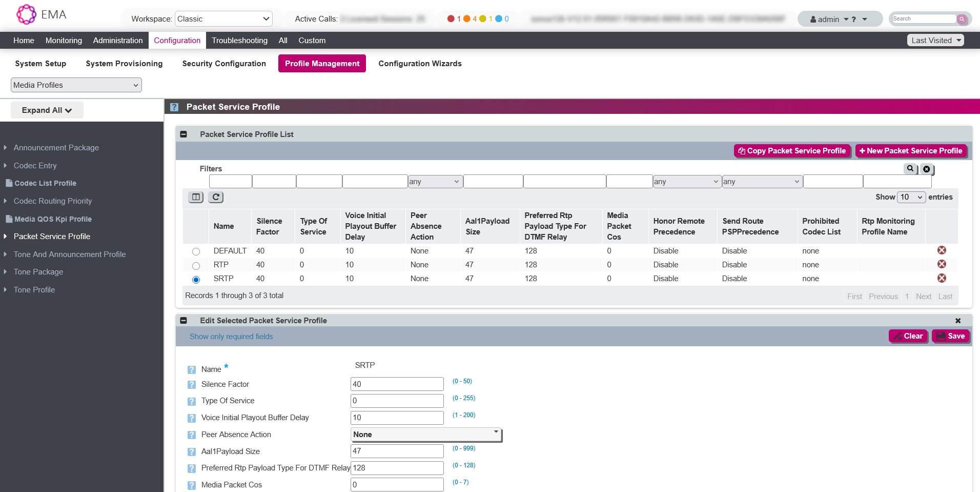The image size is (980, 492).
Task: Click Show only required fields link
Action: pyautogui.click(x=231, y=337)
